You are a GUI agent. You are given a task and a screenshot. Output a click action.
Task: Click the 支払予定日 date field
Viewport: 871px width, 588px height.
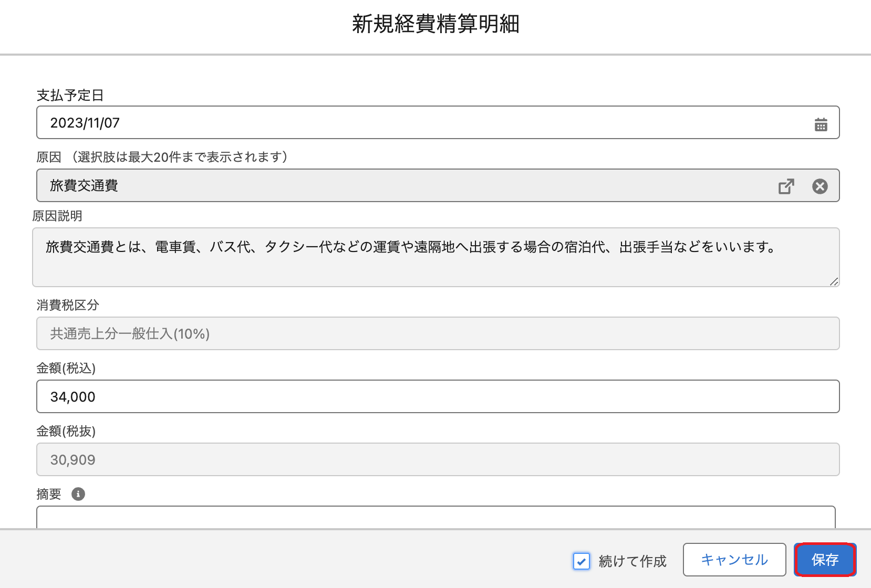point(438,122)
